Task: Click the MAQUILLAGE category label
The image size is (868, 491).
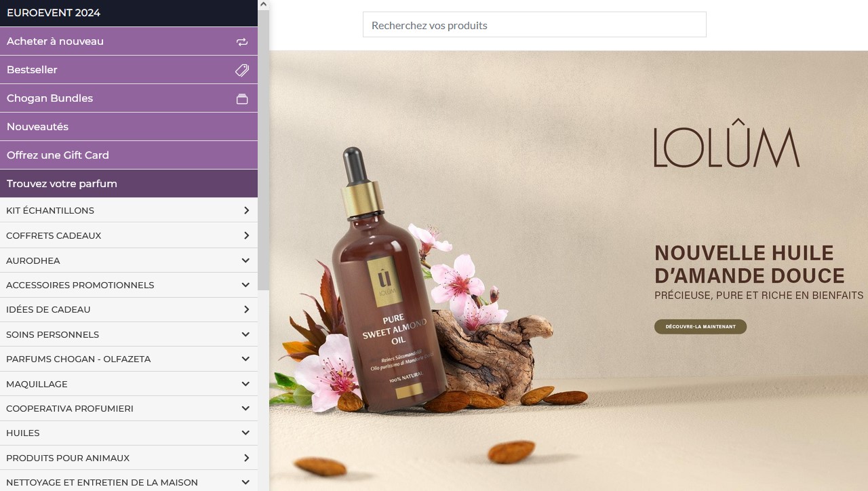Action: pyautogui.click(x=37, y=384)
